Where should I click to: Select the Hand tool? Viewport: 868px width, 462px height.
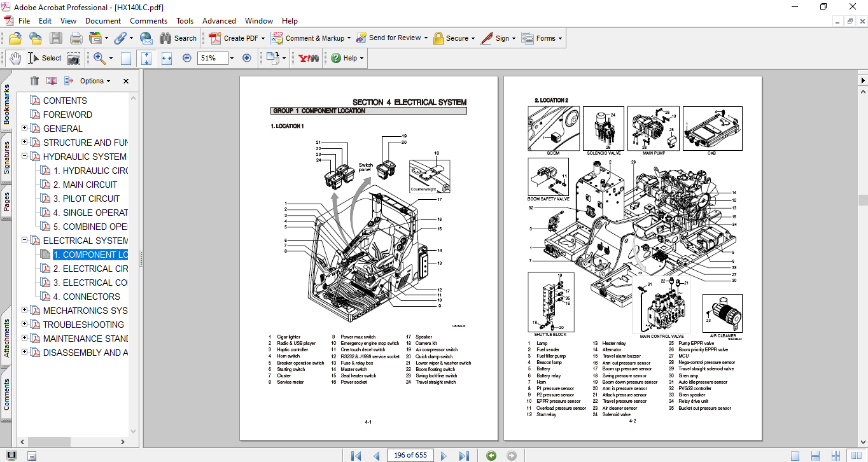coord(15,58)
